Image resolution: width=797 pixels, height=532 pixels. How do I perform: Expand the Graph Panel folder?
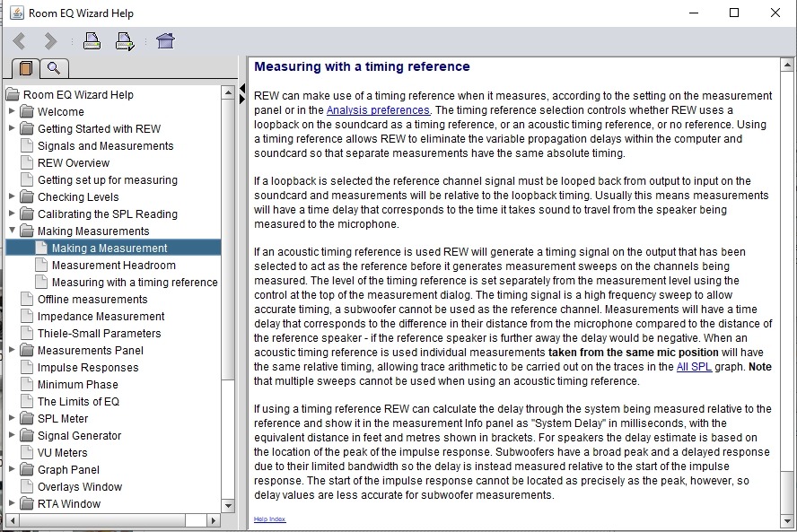click(12, 469)
